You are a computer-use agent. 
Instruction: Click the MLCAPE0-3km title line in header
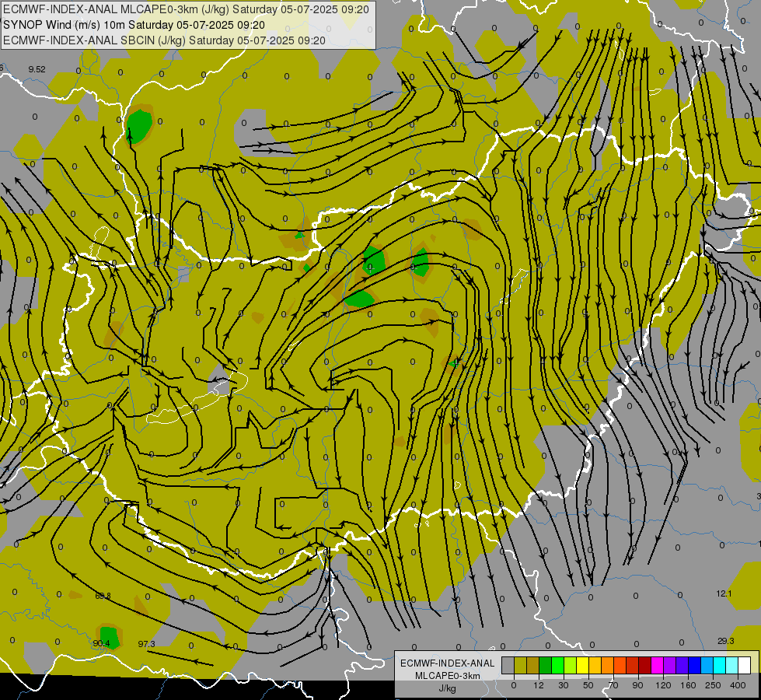tap(186, 9)
